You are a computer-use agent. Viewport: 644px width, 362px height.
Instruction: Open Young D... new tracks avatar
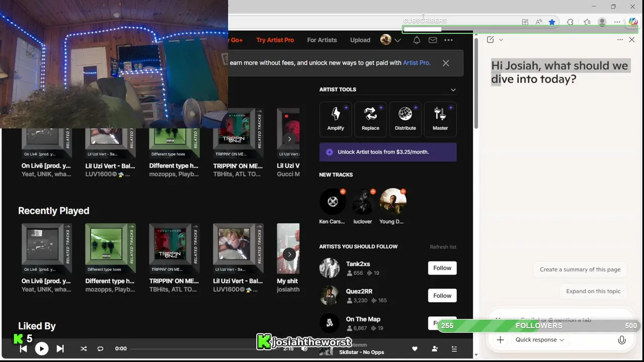pos(393,202)
